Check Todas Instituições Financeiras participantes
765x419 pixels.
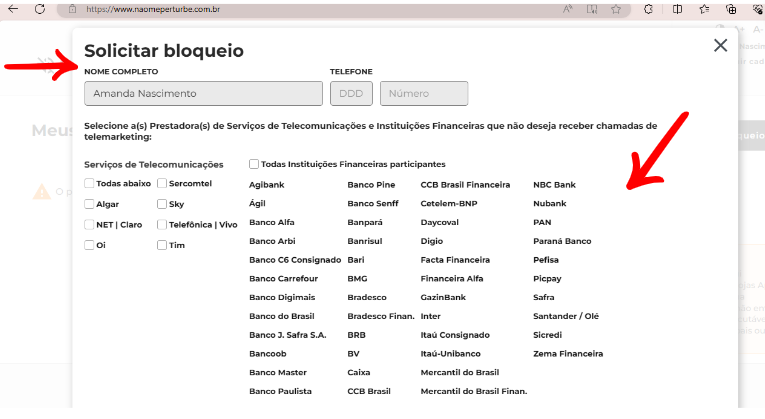[x=254, y=164]
